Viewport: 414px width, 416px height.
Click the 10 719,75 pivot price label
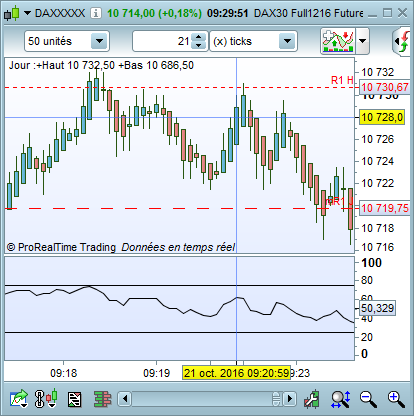coord(385,208)
